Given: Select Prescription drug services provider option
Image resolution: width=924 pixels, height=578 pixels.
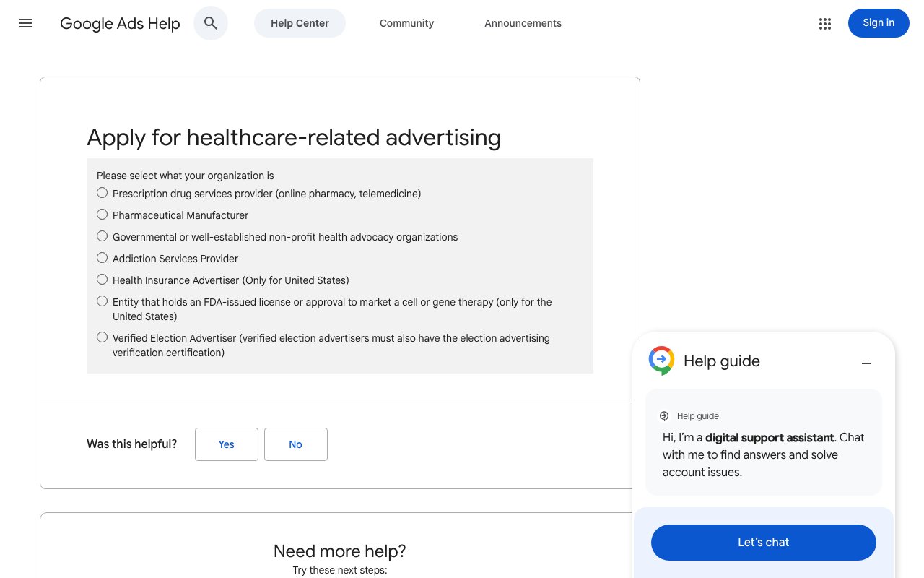Looking at the screenshot, I should tap(103, 193).
